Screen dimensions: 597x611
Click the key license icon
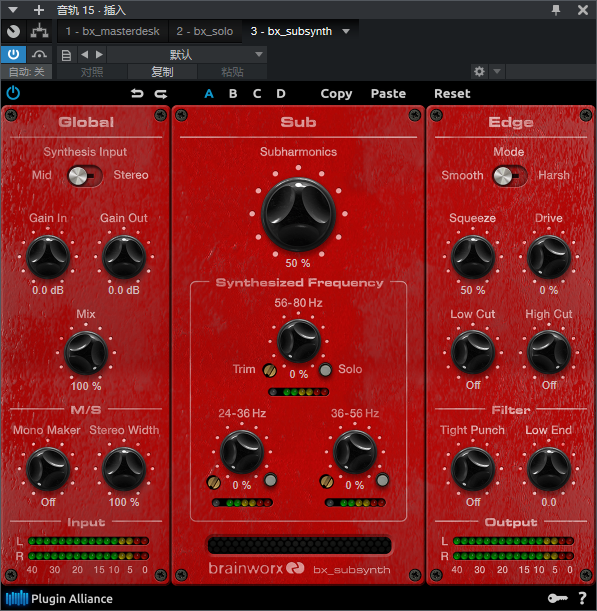pyautogui.click(x=558, y=598)
